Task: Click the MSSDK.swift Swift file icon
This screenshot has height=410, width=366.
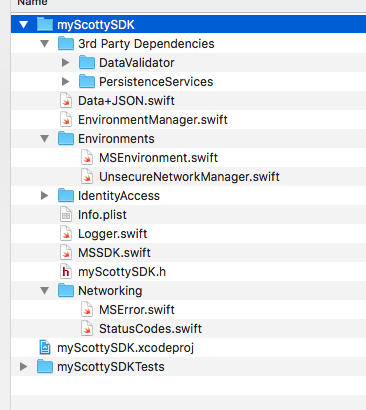Action: (x=66, y=252)
